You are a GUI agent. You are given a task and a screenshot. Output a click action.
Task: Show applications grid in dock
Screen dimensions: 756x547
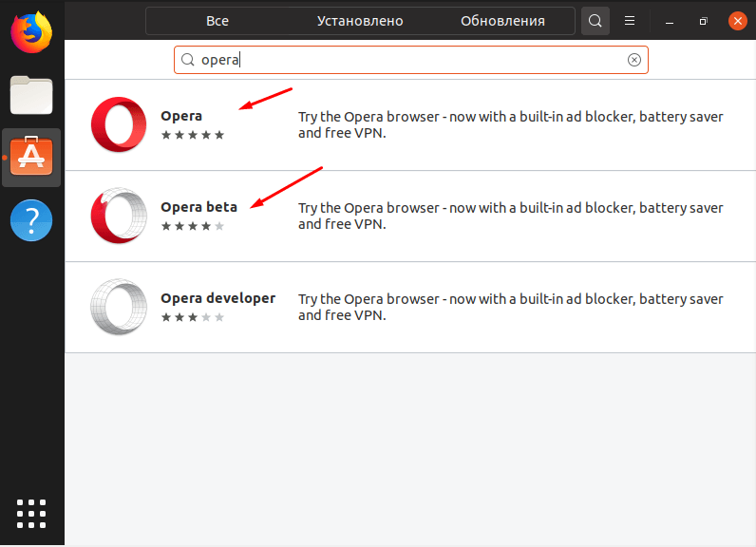(x=31, y=514)
